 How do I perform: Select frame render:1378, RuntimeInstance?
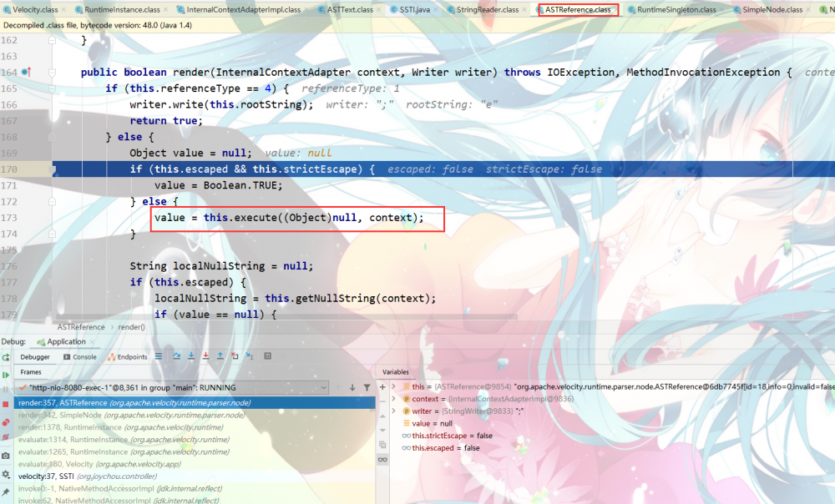coord(195,427)
